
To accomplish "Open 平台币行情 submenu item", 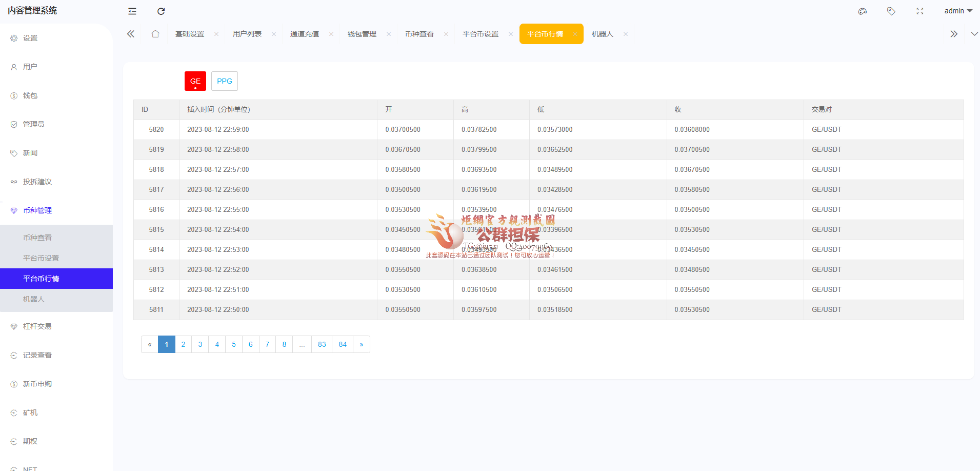I will coord(56,279).
